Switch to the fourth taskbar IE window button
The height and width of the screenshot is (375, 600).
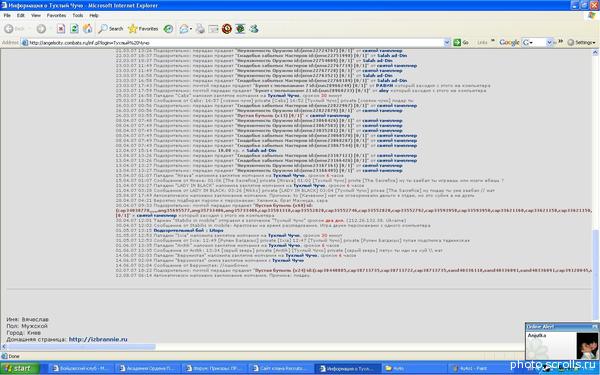point(280,368)
